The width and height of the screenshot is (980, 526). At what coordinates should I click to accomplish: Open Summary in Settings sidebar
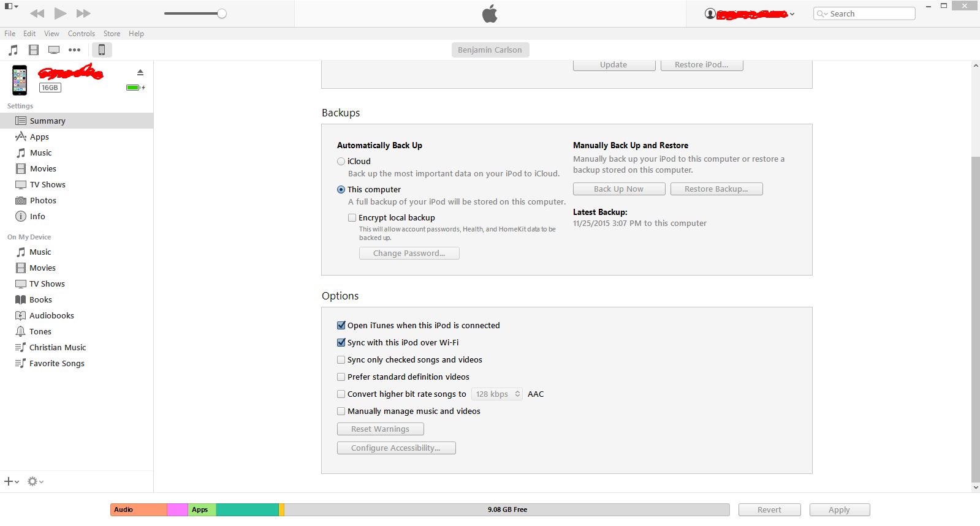click(77, 121)
